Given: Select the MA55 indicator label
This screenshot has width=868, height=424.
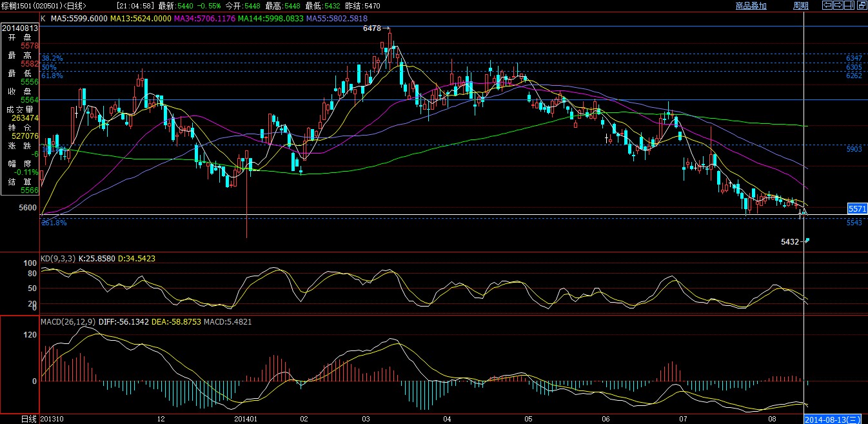Looking at the screenshot, I should click(x=336, y=19).
